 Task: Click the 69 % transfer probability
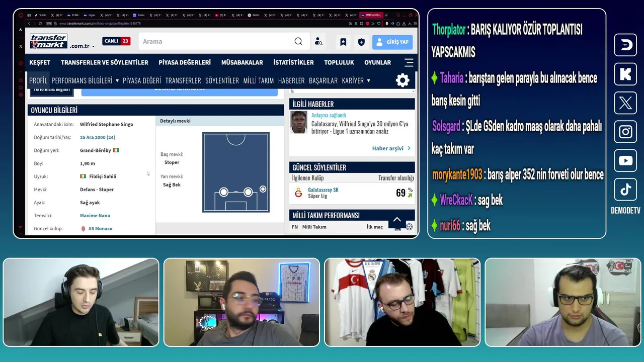coord(404,193)
